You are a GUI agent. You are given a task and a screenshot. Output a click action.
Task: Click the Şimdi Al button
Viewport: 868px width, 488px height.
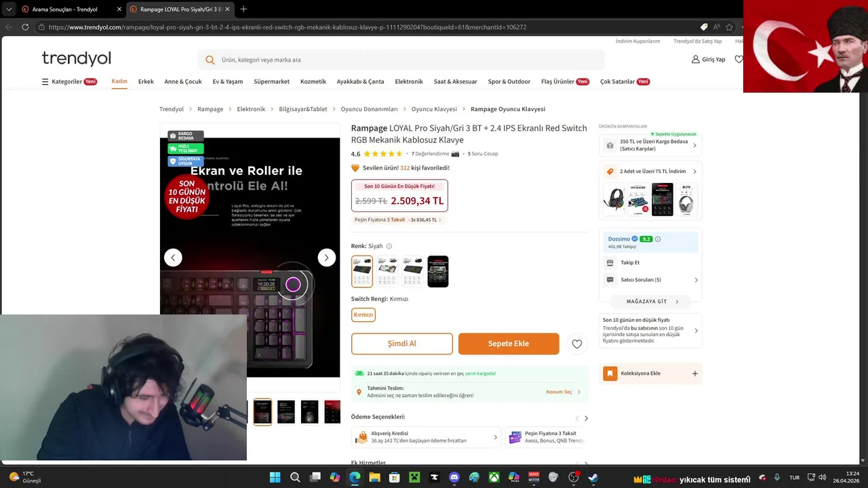point(402,344)
